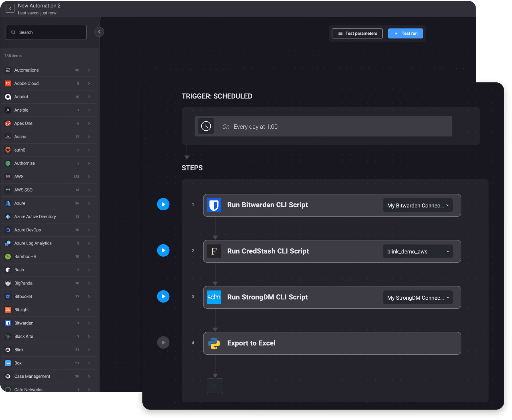Expand the Blink category chevron
512x420 pixels.
89,350
